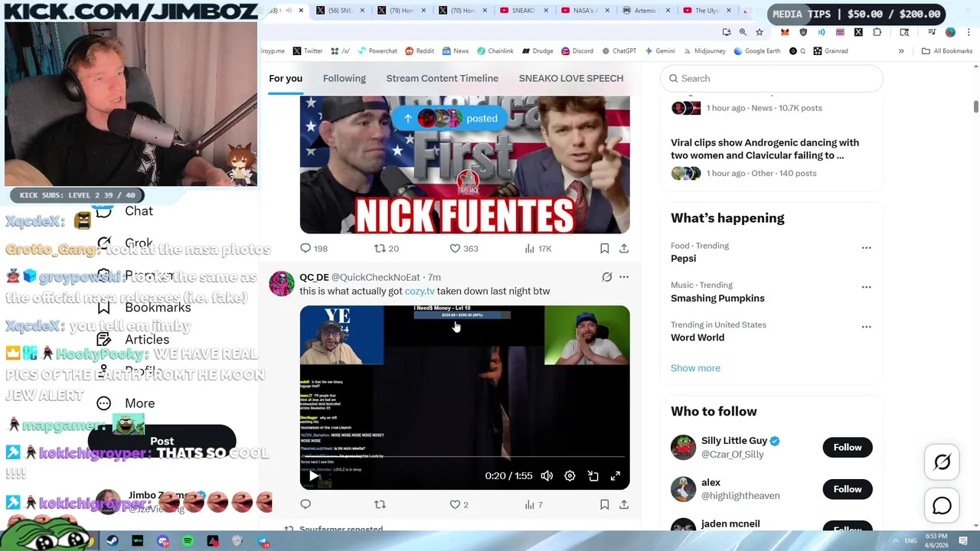Open Telegram from the taskbar
Viewport: 980px width, 551px height.
click(263, 541)
